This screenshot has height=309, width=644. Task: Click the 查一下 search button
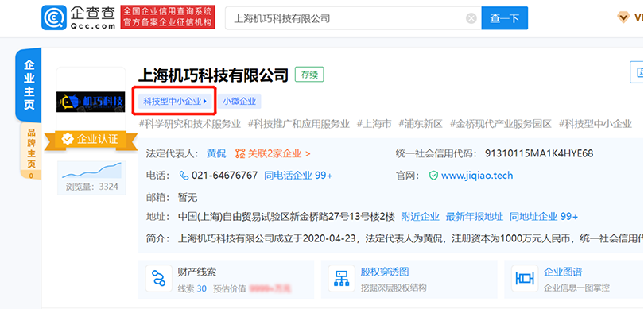[504, 18]
